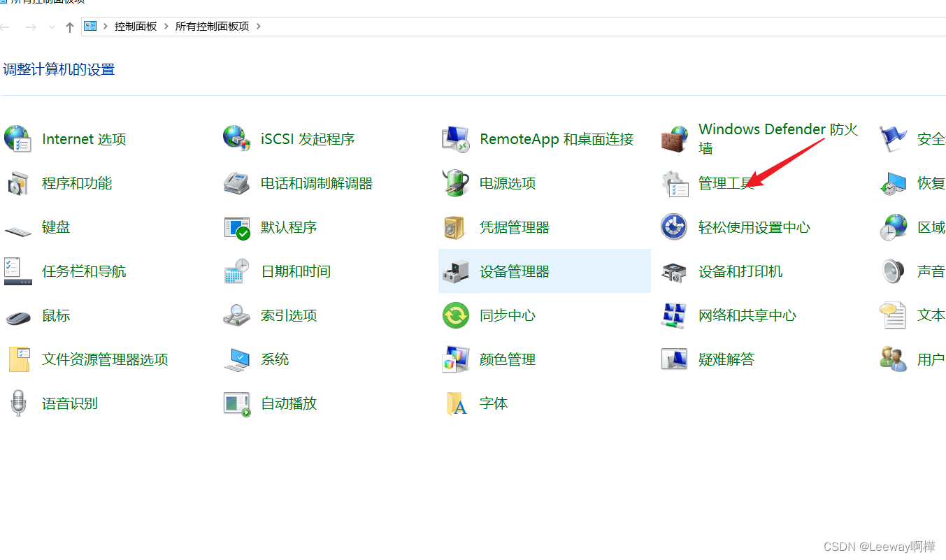
Task: Open the 电源选项 battery icon
Action: pos(456,183)
